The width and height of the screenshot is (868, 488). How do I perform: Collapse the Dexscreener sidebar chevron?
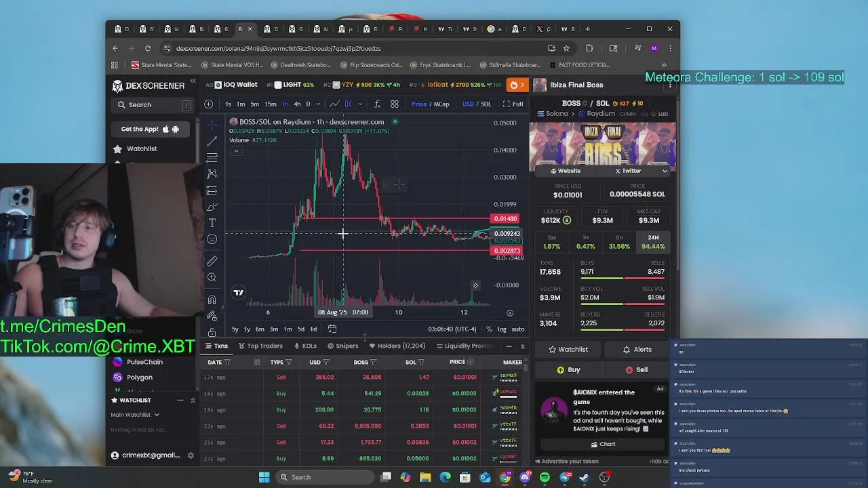(x=193, y=81)
